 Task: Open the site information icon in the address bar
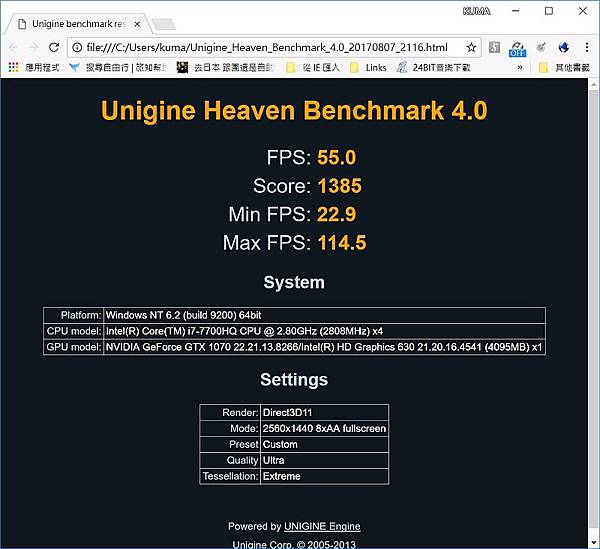tap(77, 47)
